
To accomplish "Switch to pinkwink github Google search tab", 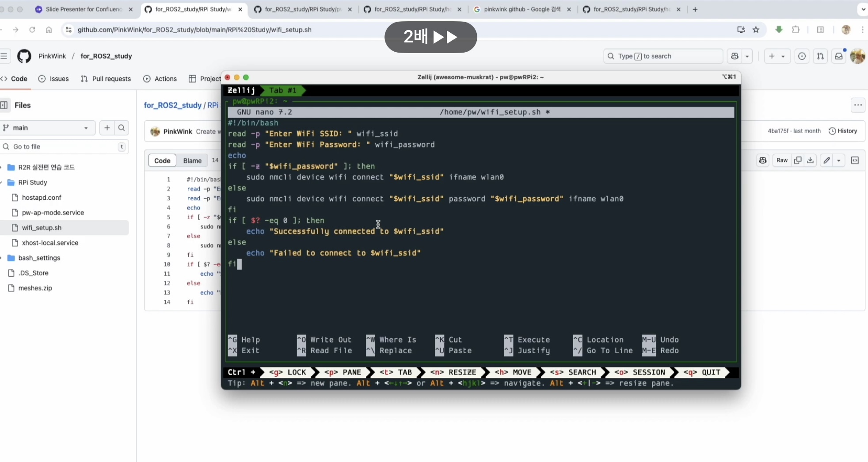I will [522, 9].
